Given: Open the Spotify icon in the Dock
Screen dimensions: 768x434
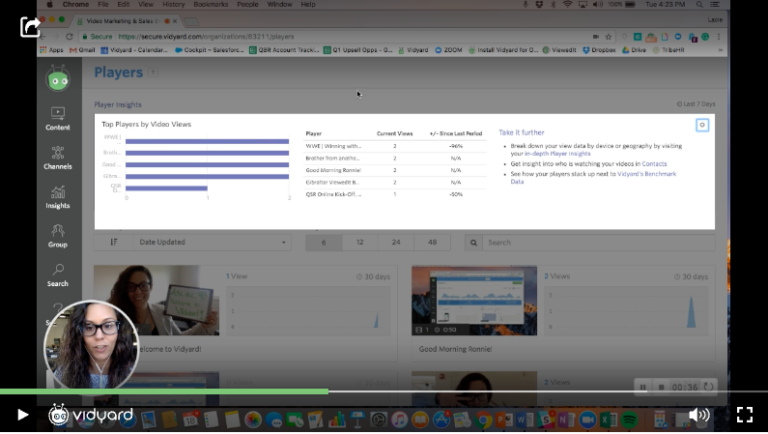Looking at the screenshot, I should [629, 420].
